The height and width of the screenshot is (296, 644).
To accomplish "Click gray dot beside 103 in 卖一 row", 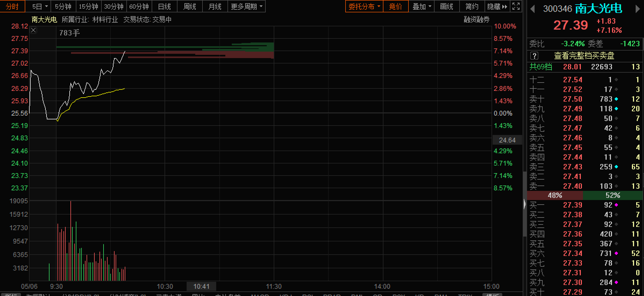I will (x=616, y=186).
